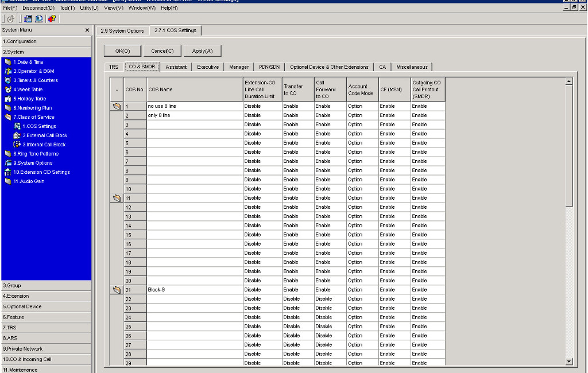Expand the 3.Group menu section
The height and width of the screenshot is (373, 588).
[x=46, y=285]
